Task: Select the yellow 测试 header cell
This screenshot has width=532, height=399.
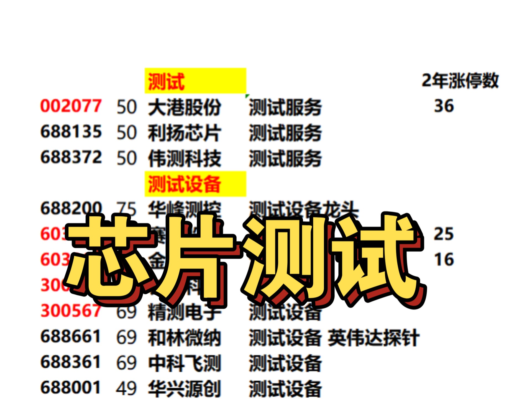Action: (195, 81)
